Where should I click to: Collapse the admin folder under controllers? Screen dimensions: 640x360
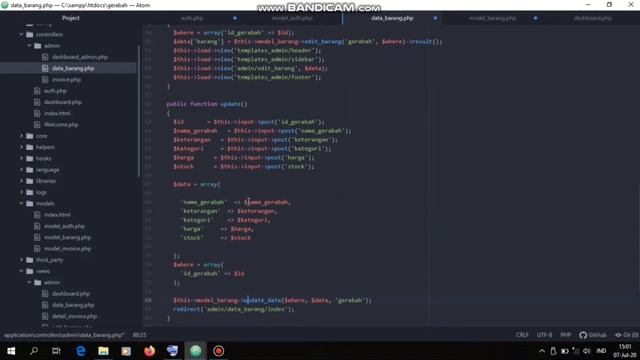[x=29, y=46]
